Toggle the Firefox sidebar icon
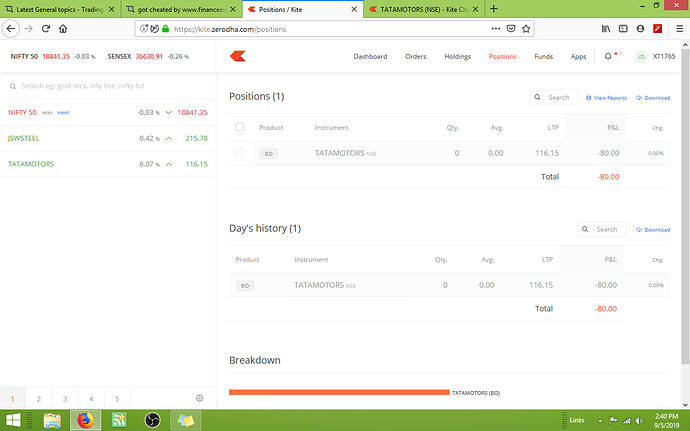The image size is (690, 431). [623, 29]
